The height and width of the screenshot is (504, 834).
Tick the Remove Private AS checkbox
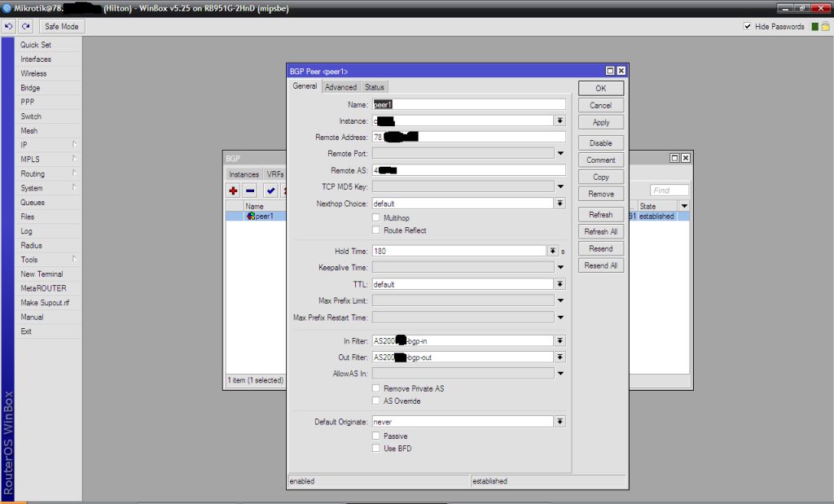coord(376,389)
